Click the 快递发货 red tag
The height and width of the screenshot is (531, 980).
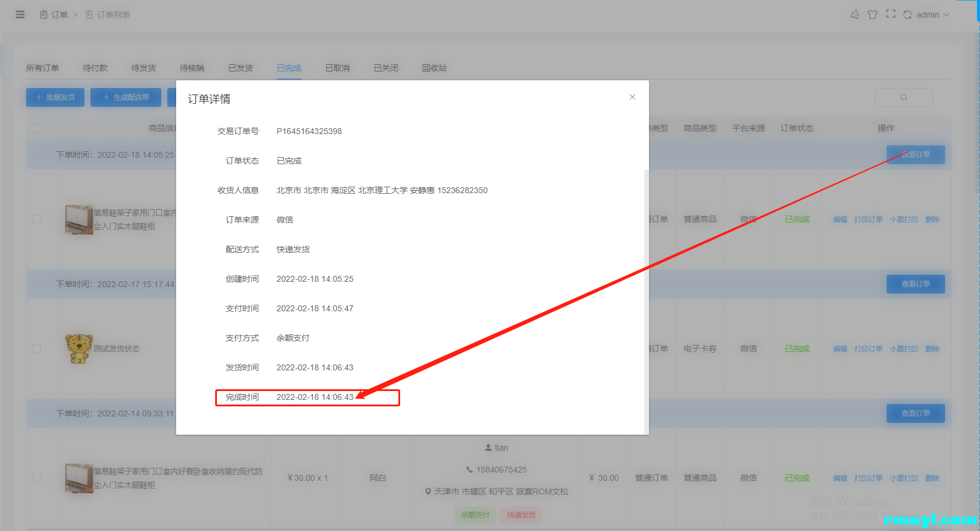pos(521,515)
